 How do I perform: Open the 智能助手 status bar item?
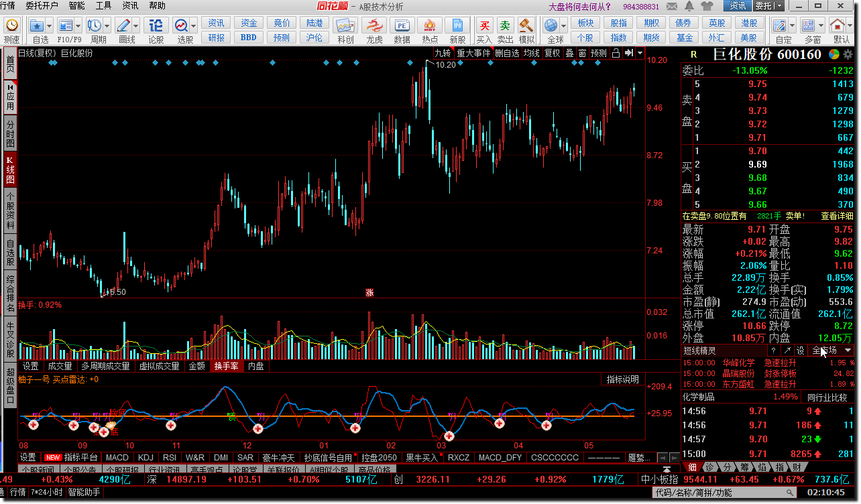[84, 493]
